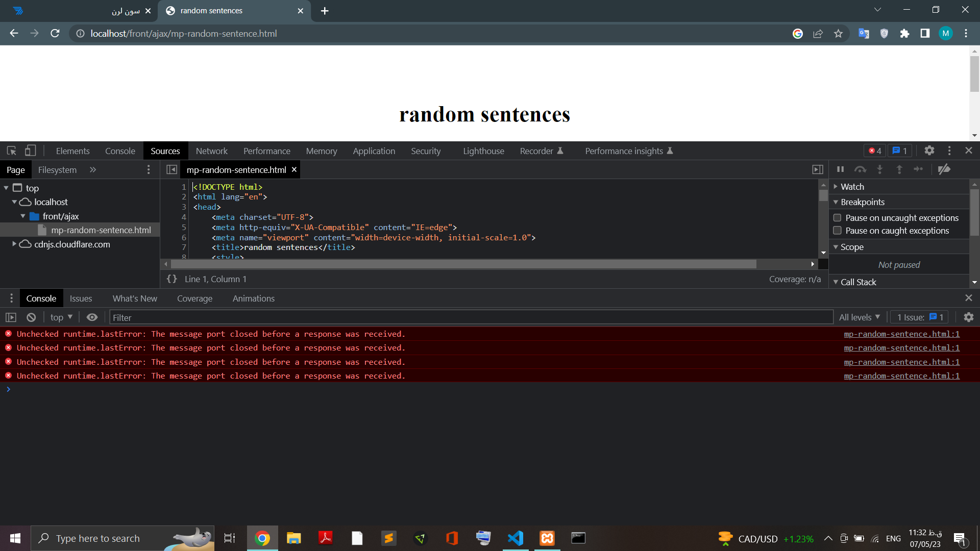Show more navigator tabs chevron
The image size is (980, 551).
93,170
